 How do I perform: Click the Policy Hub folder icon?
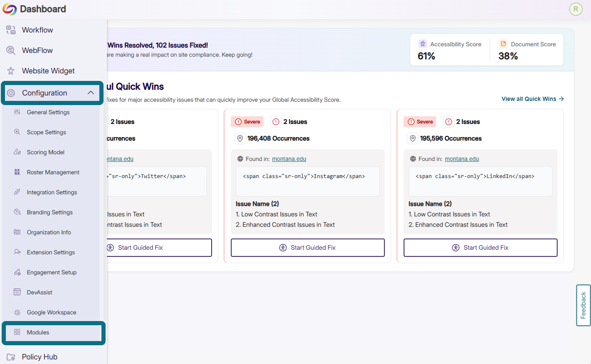(11, 357)
